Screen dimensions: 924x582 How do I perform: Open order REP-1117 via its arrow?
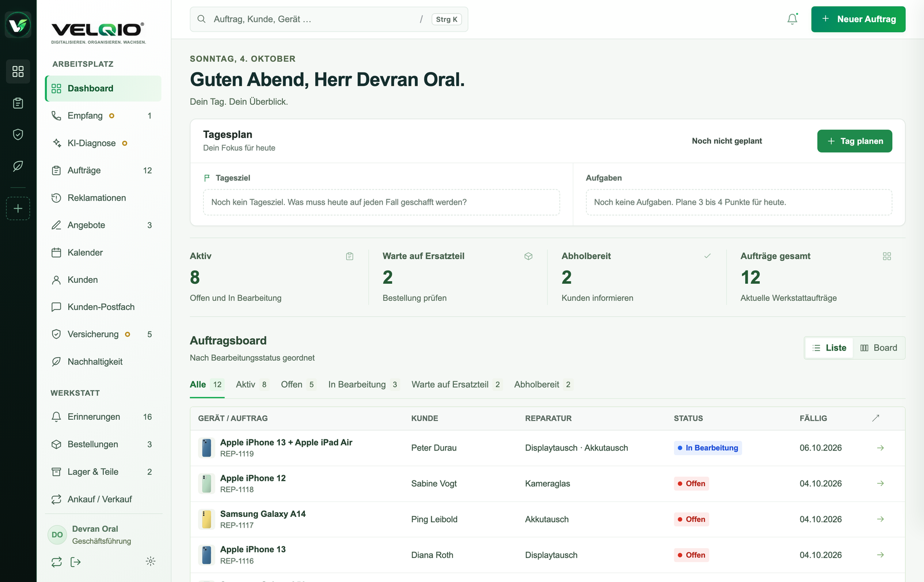coord(880,519)
